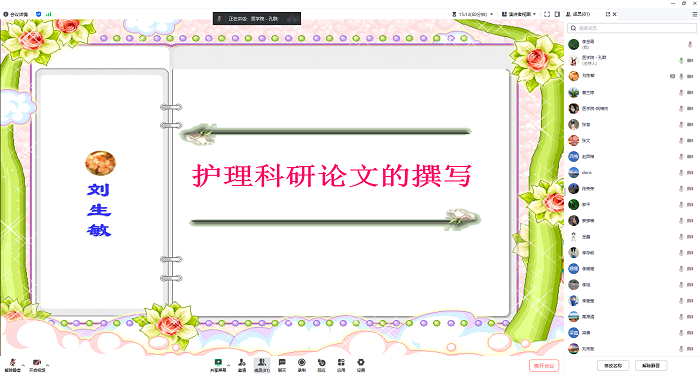
Task: Enter full screen mode
Action: pos(547,14)
